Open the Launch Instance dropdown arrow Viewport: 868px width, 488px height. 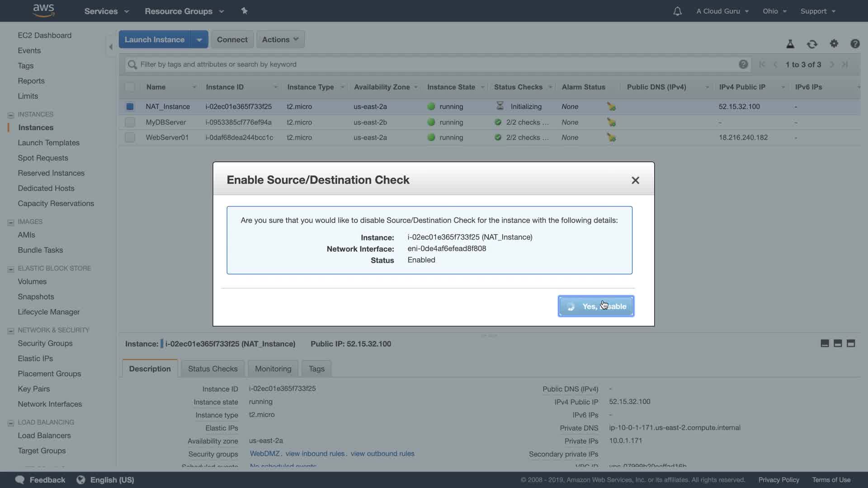[199, 39]
